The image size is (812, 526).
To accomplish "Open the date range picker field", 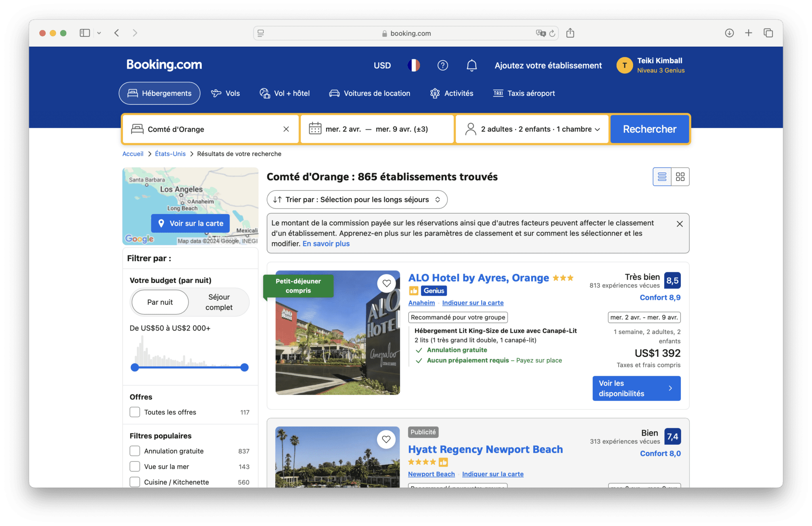I will coord(377,129).
